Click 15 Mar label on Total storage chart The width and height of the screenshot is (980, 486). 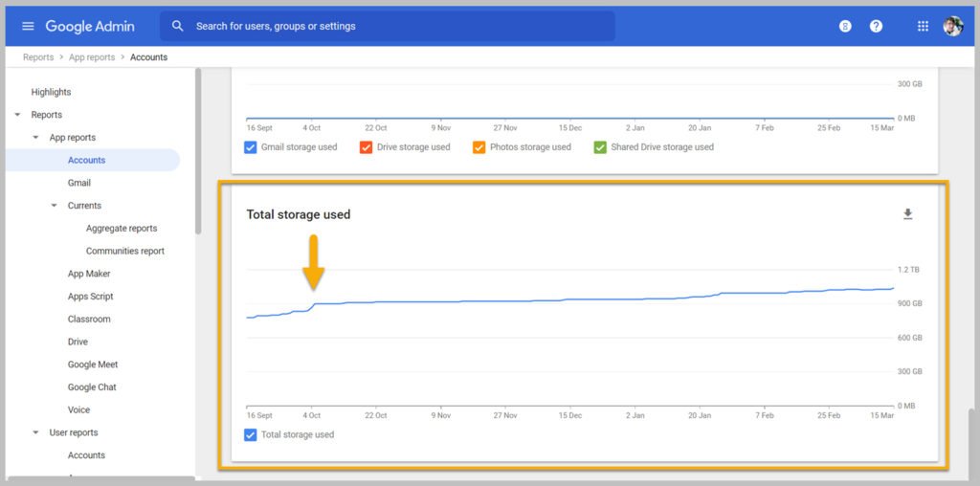[883, 415]
